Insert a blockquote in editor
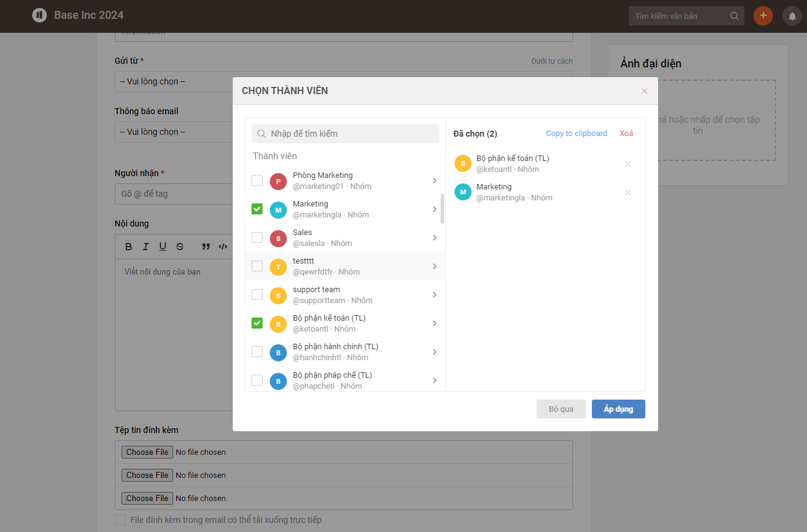 pyautogui.click(x=206, y=247)
